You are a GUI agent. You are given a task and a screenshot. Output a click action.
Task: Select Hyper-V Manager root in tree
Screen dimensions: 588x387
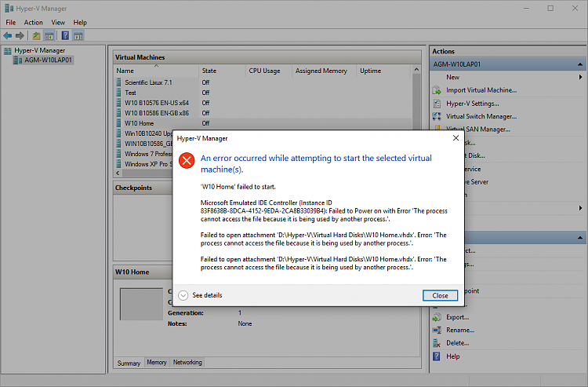coord(39,50)
